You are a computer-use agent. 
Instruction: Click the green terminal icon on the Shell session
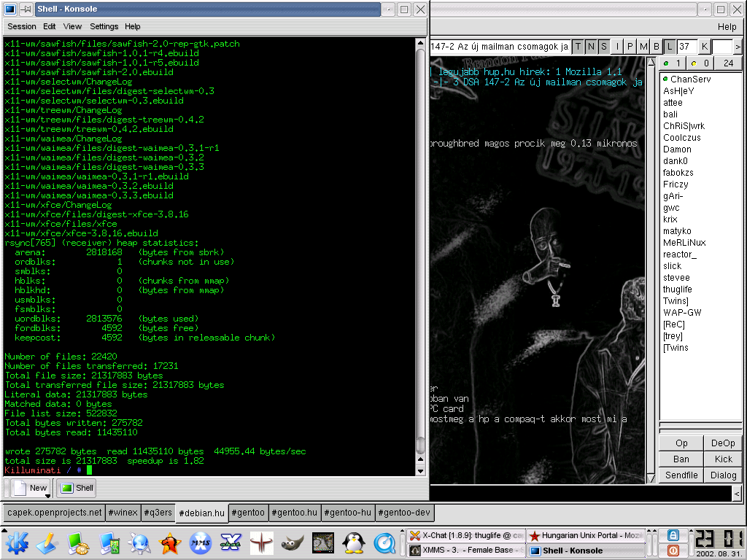[x=67, y=488]
